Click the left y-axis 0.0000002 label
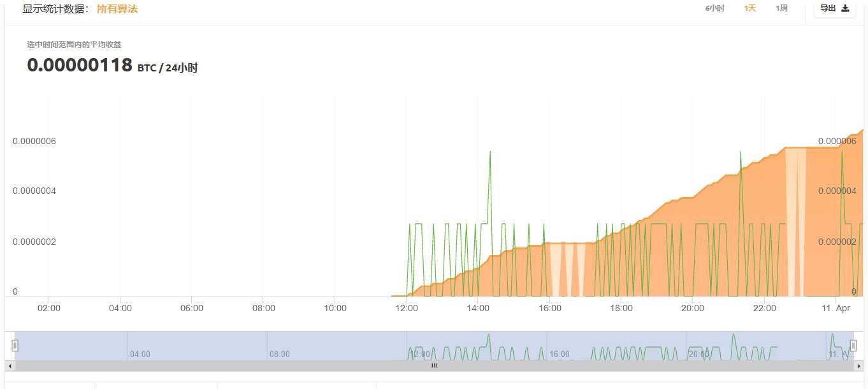Image resolution: width=868 pixels, height=389 pixels. pos(34,242)
